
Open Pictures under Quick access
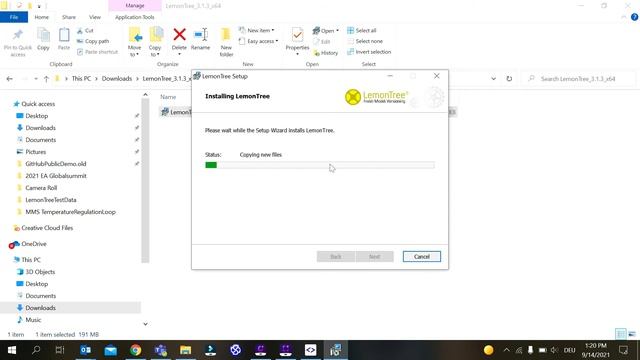36,152
